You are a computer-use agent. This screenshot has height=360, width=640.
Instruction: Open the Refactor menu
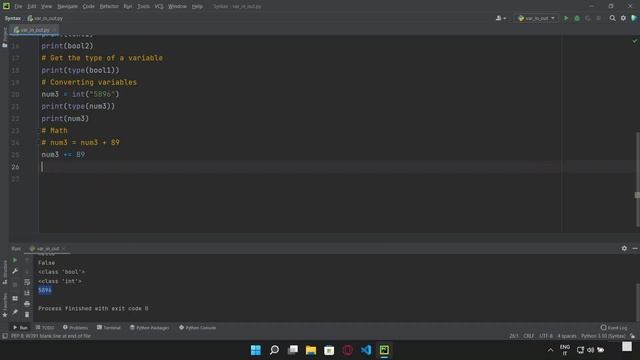109,7
